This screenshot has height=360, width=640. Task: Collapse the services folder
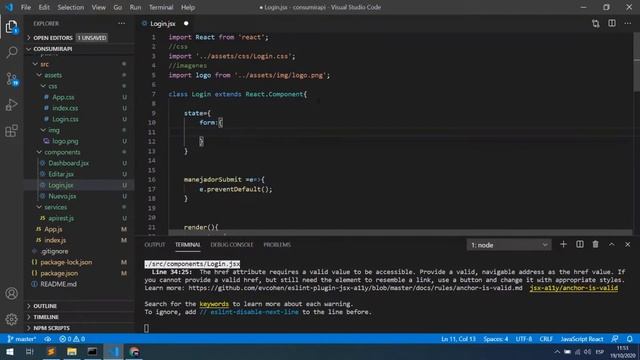pyautogui.click(x=80, y=207)
